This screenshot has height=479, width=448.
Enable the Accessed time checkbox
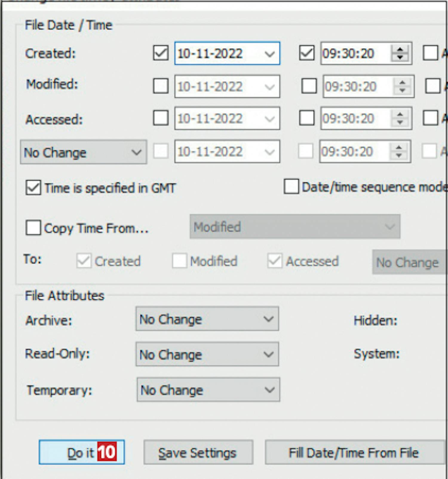(307, 118)
